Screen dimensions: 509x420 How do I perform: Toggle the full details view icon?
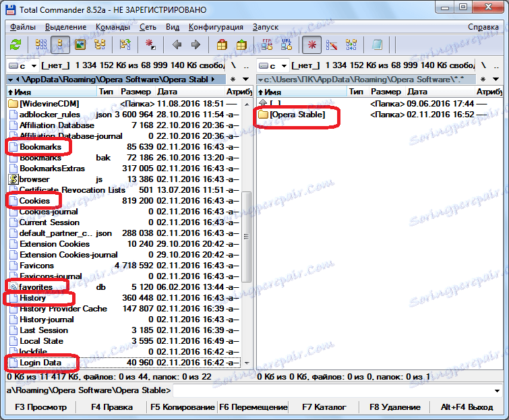click(x=60, y=44)
